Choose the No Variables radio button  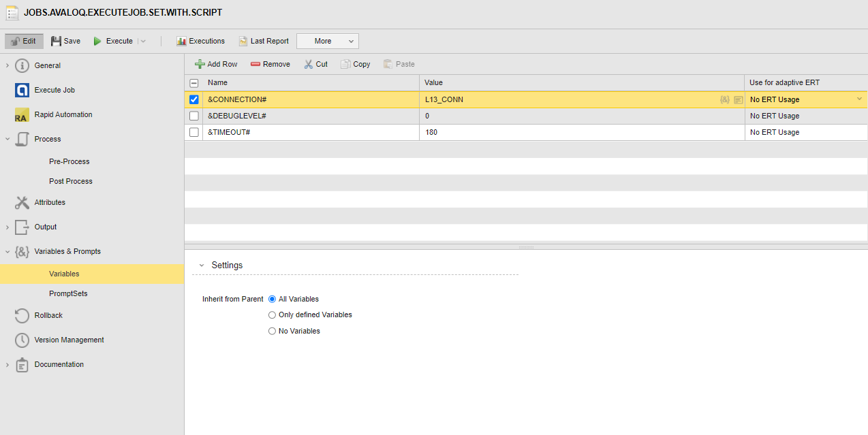(x=273, y=331)
